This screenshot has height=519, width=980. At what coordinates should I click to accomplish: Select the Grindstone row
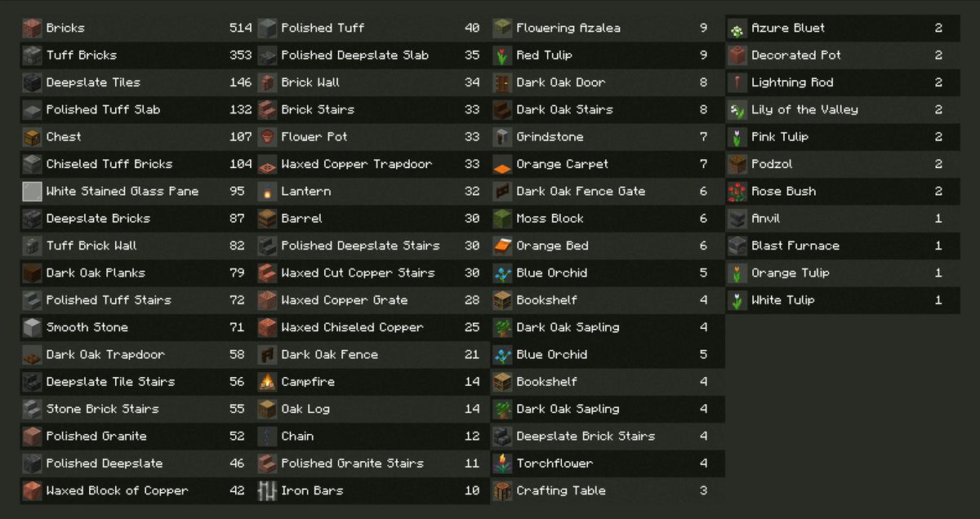coord(607,137)
